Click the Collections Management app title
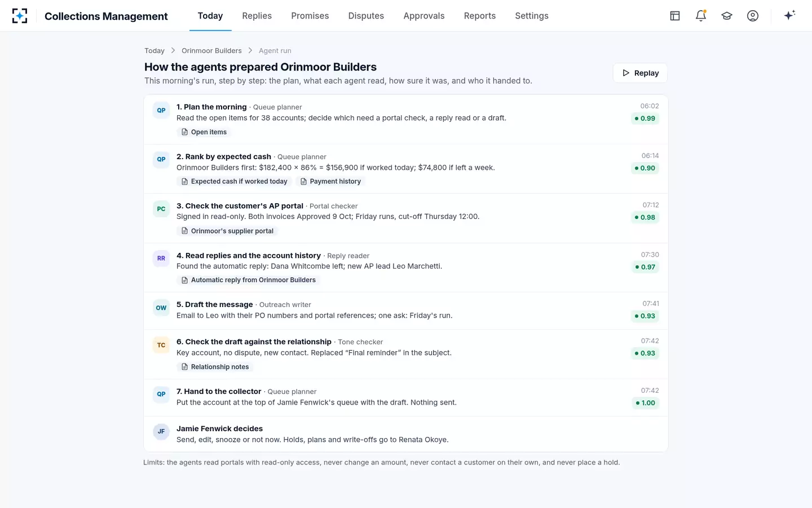The height and width of the screenshot is (508, 812). pyautogui.click(x=106, y=16)
